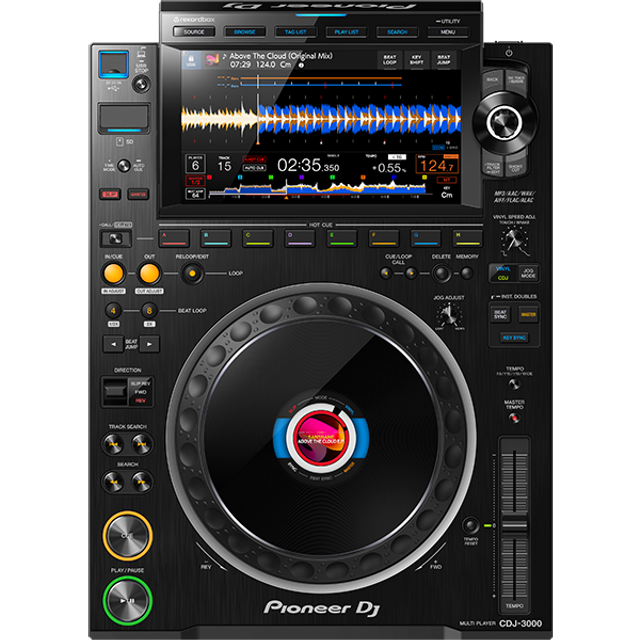Screen dimensions: 640x640
Task: Start playback with the PLAY/PAUSE button
Action: pyautogui.click(x=127, y=600)
